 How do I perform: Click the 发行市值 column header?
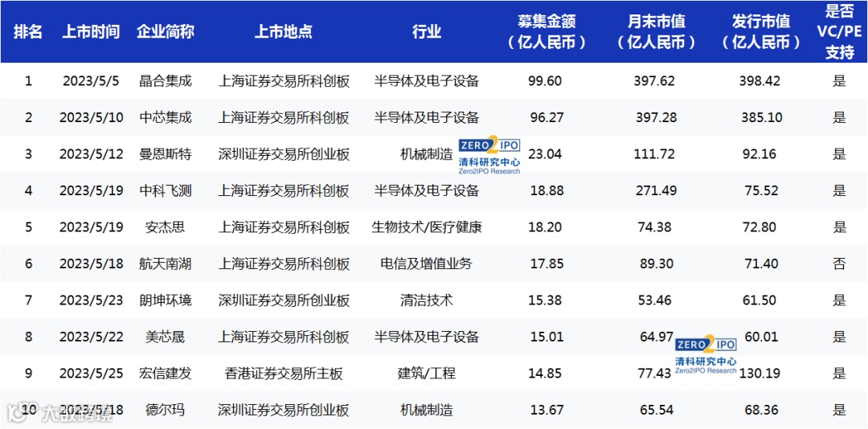(760, 31)
